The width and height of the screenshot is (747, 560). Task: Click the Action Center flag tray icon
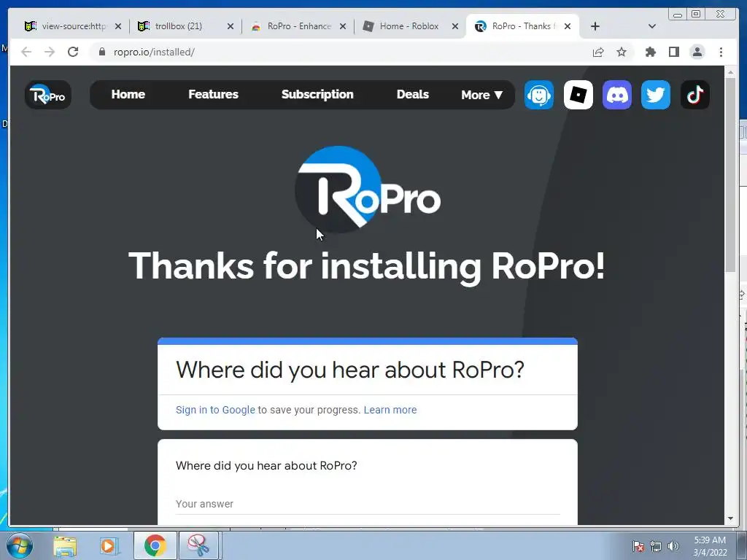pyautogui.click(x=638, y=546)
